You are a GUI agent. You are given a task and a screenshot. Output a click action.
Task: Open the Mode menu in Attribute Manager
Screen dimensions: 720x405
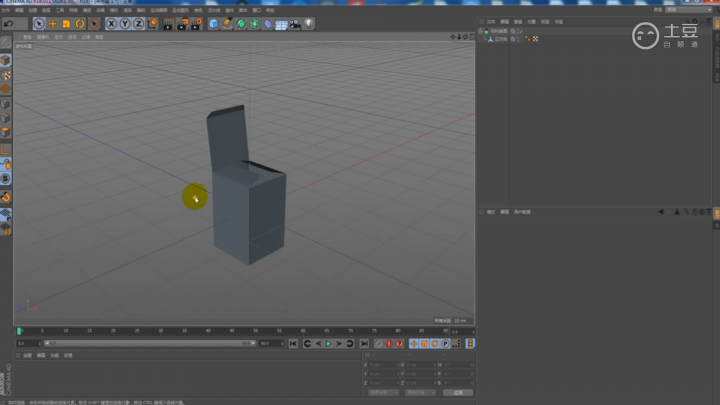pos(491,212)
